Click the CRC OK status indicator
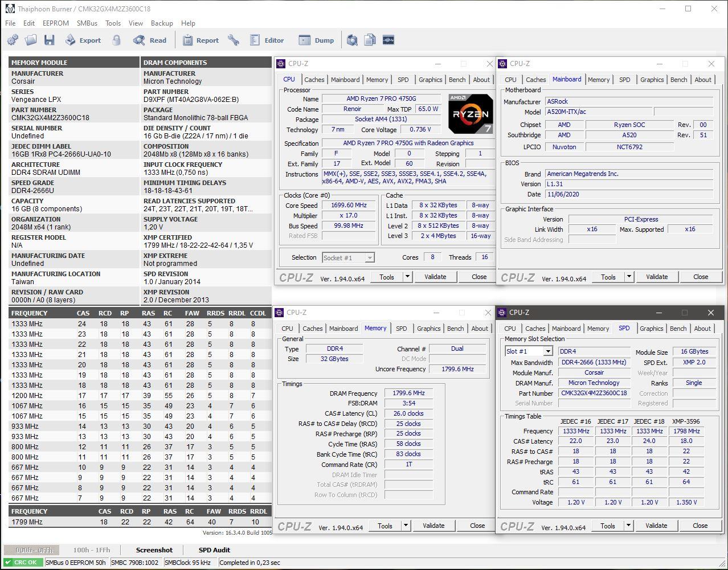Viewport: 728px width, 570px height. point(23,563)
